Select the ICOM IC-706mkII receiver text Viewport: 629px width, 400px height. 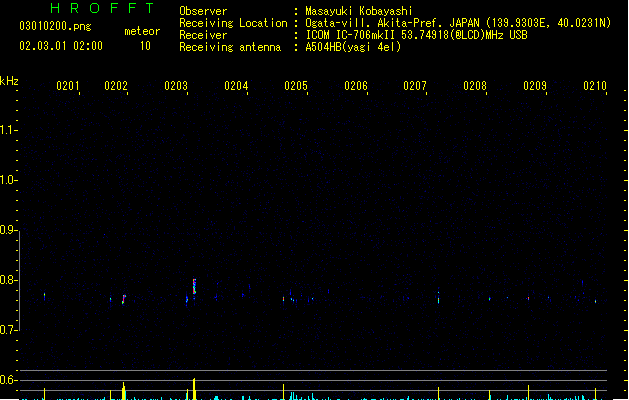(x=416, y=35)
